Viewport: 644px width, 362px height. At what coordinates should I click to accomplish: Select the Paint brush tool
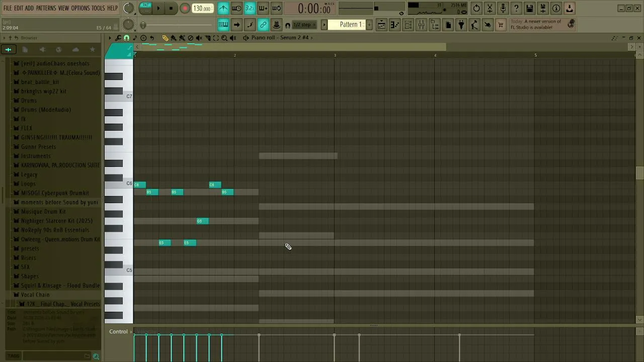[x=173, y=38]
